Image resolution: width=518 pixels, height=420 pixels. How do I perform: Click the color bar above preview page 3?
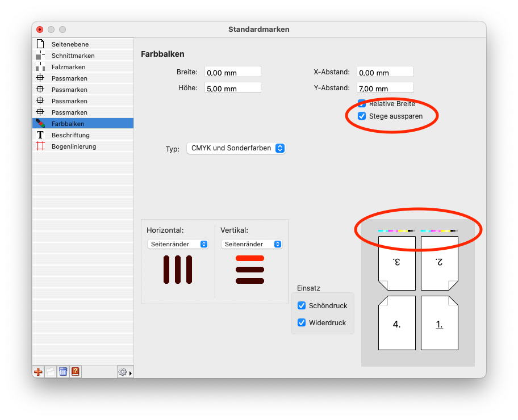click(397, 231)
